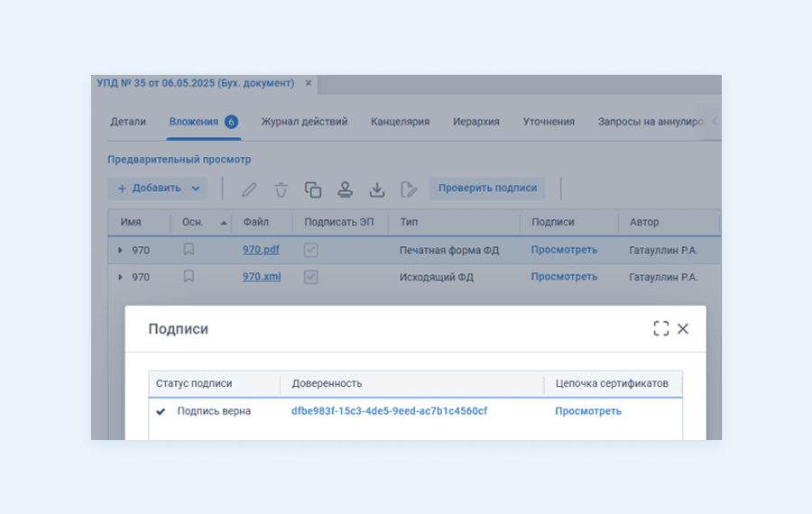812x514 pixels.
Task: Close the УПД № 35 document tab
Action: click(x=309, y=83)
